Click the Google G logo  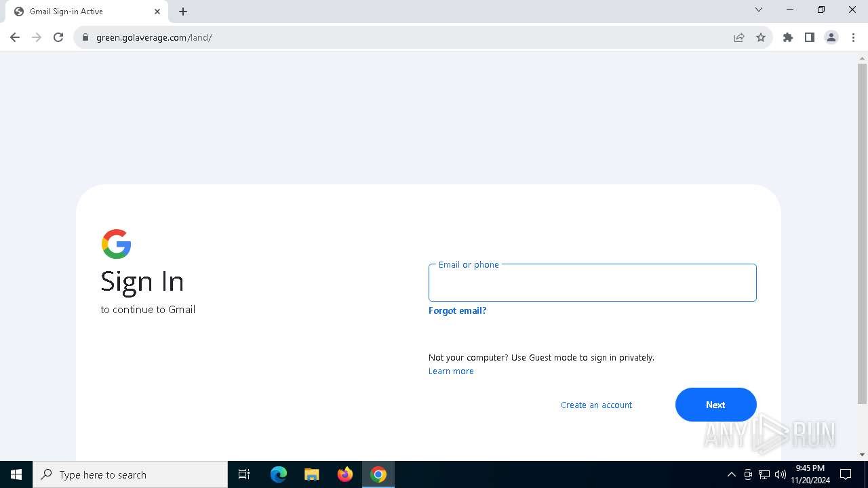(116, 244)
